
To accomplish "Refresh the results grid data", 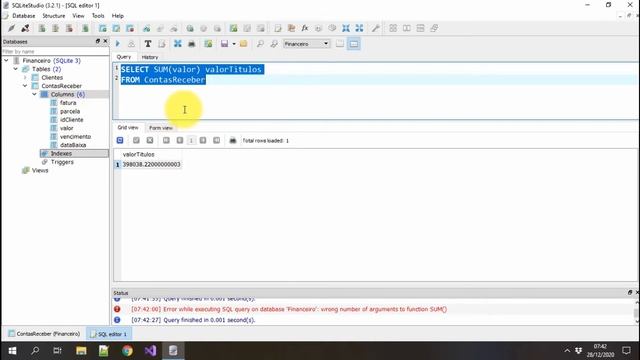I will 120,140.
